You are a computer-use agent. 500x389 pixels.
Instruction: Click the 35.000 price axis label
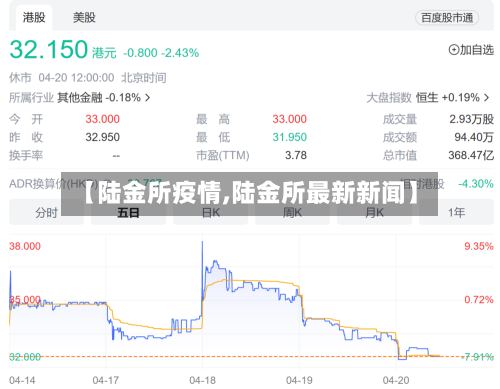(x=25, y=299)
